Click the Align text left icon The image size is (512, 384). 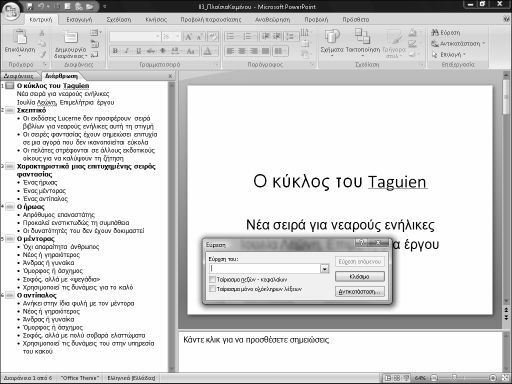pyautogui.click(x=230, y=51)
